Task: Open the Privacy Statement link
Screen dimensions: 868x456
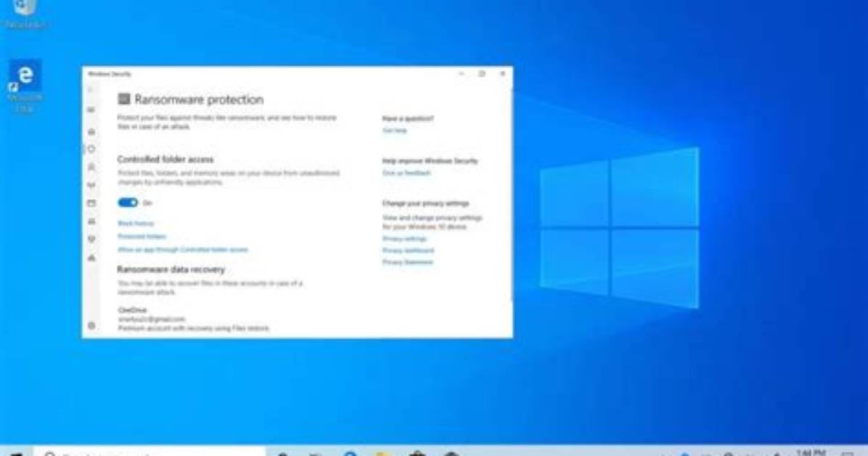Action: click(408, 262)
